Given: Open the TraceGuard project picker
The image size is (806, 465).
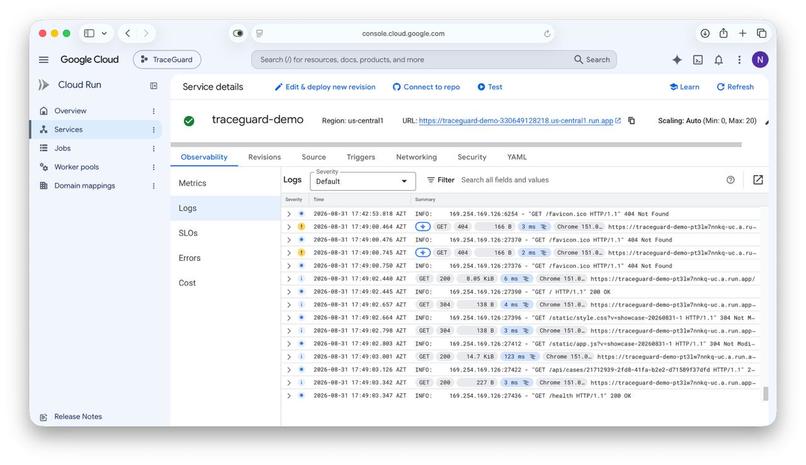Looking at the screenshot, I should click(x=167, y=60).
